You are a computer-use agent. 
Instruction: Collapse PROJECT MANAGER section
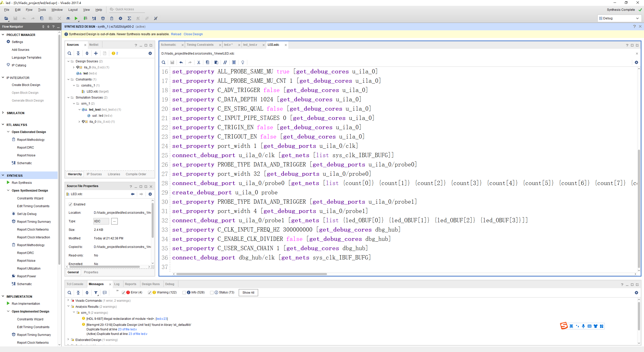(x=3, y=35)
